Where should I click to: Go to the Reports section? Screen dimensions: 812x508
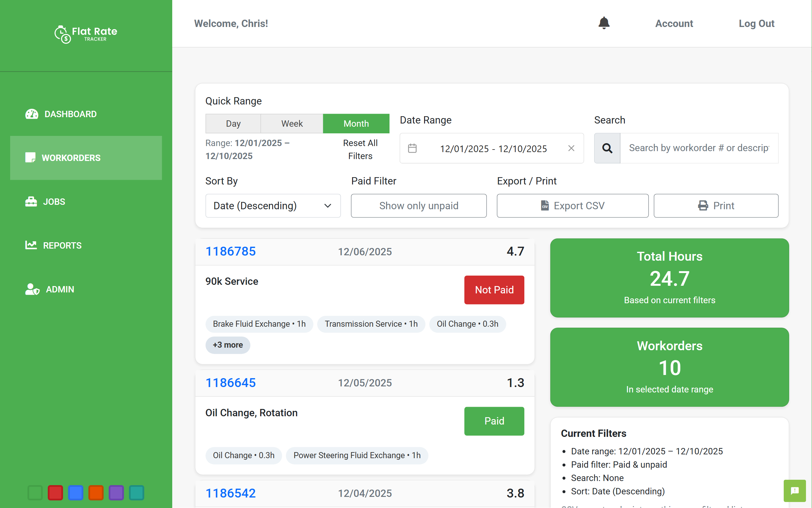(x=86, y=245)
